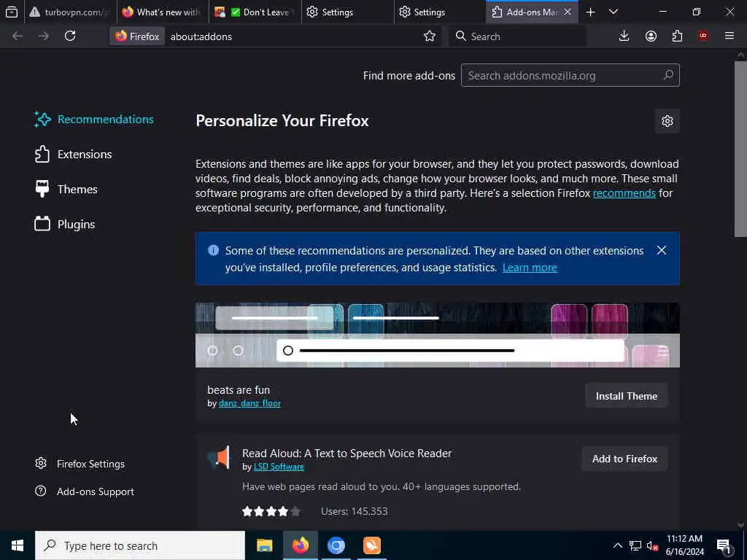This screenshot has width=747, height=560.
Task: Reload the current page
Action: [70, 36]
